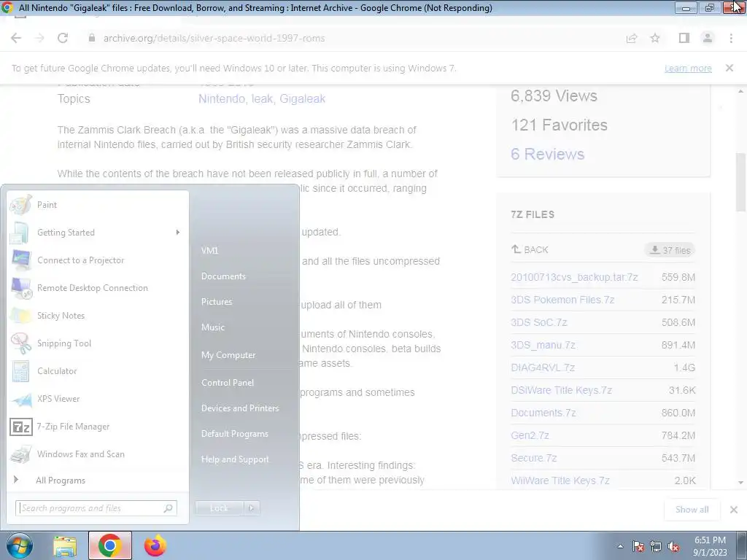Open Help and Support
Image resolution: width=747 pixels, height=560 pixels.
pyautogui.click(x=235, y=459)
